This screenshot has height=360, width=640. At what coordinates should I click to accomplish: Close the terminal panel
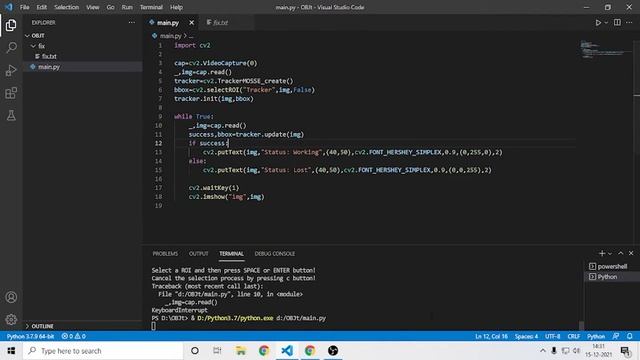pos(631,253)
